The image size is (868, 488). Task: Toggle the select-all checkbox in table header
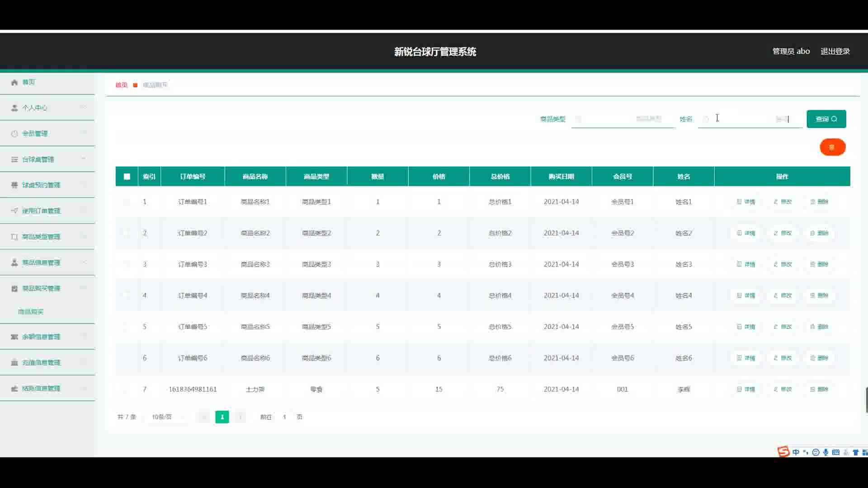coord(127,177)
